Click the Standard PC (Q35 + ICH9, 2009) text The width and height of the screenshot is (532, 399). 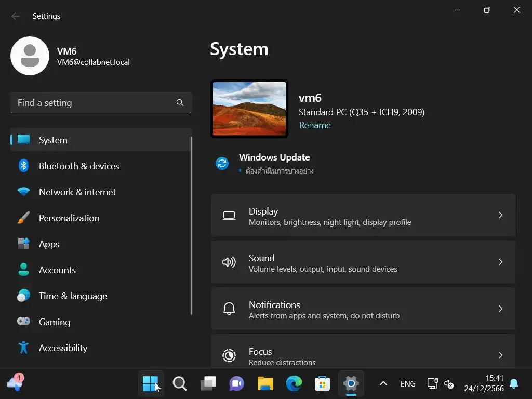tap(362, 112)
